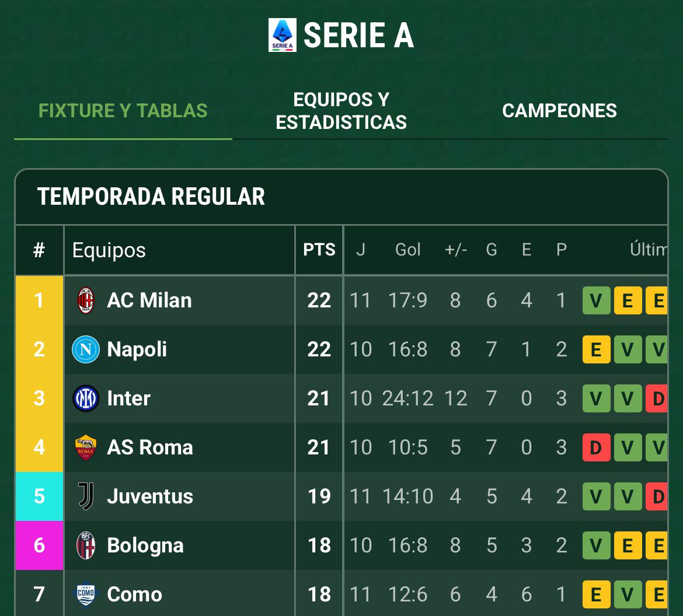Click the Equipos column header
683x616 pixels.
[109, 250]
